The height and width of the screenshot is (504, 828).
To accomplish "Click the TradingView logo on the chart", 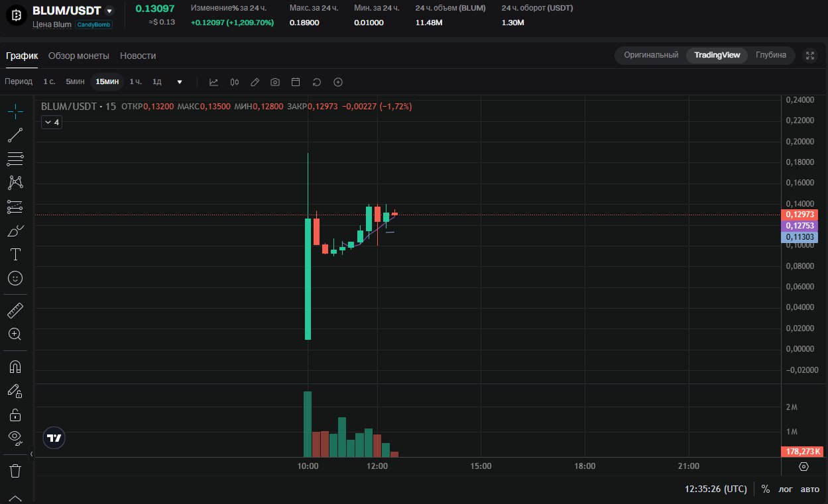I will (x=54, y=438).
